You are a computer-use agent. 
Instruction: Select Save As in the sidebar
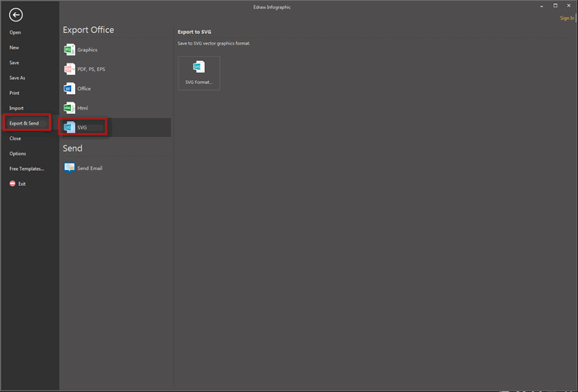pos(17,78)
